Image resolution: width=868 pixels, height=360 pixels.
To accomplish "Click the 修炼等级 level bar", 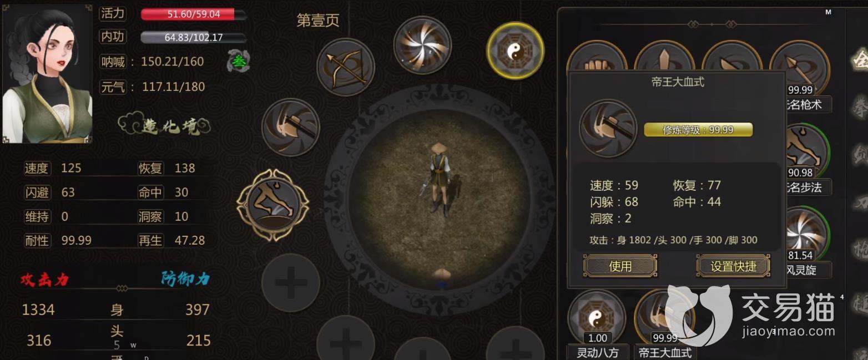I will 698,130.
